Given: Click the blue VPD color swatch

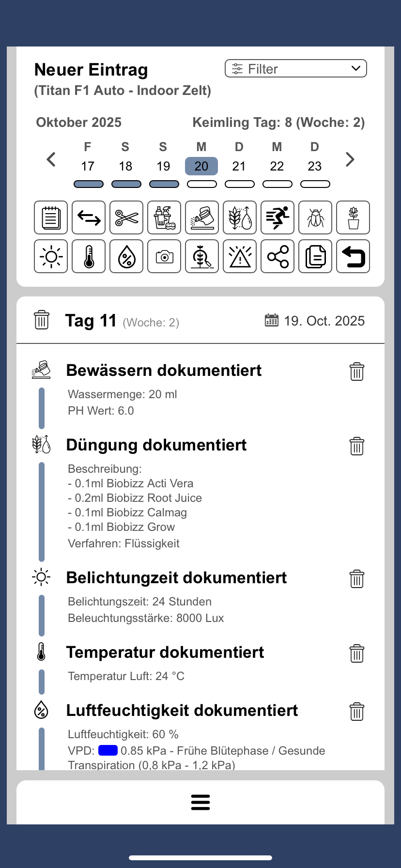Looking at the screenshot, I should (108, 750).
